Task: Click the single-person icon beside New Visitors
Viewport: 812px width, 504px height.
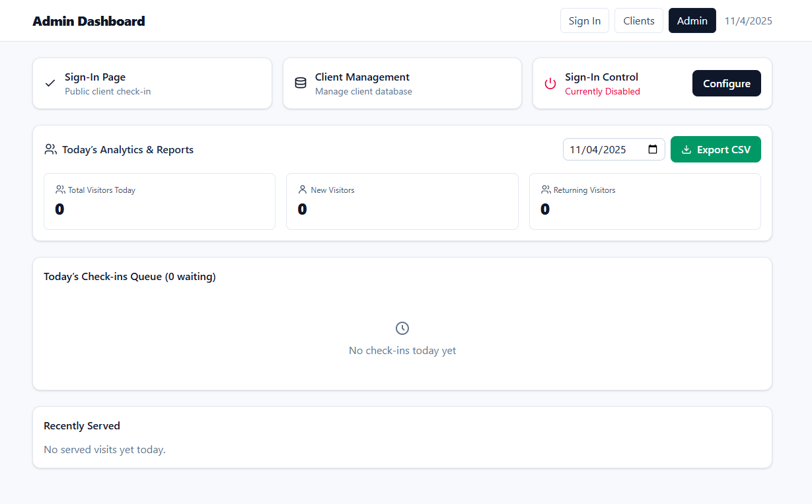Action: (303, 190)
